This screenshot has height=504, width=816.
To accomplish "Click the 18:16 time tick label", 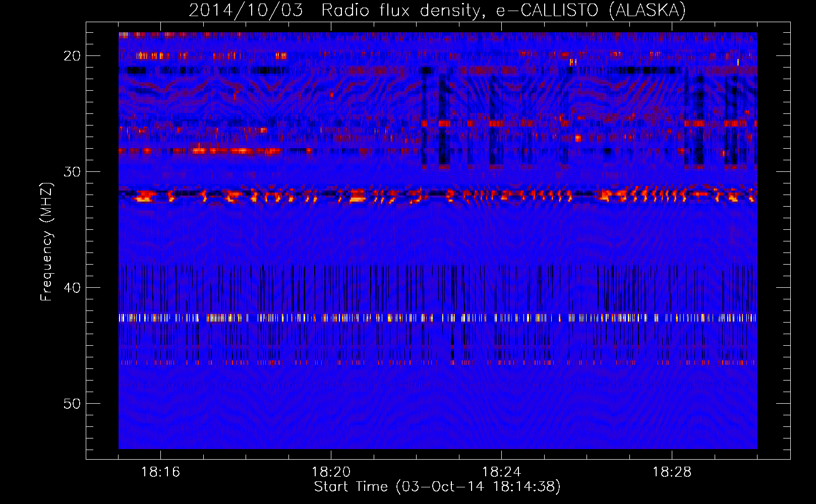I will tap(160, 472).
